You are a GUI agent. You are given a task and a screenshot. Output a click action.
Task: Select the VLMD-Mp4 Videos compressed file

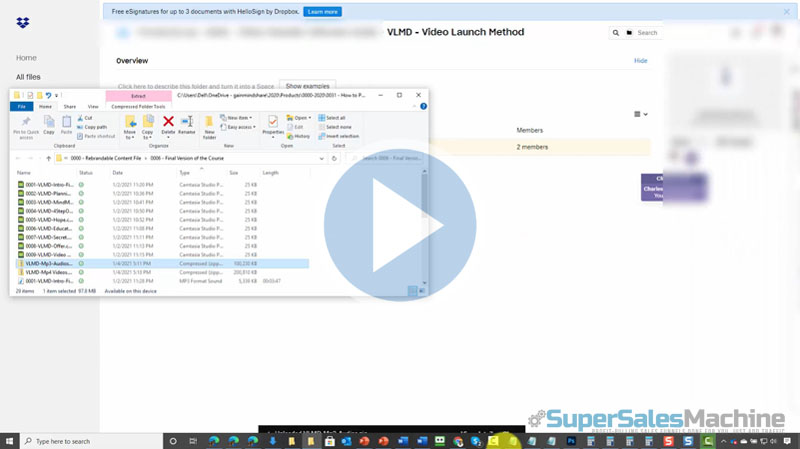(x=50, y=271)
